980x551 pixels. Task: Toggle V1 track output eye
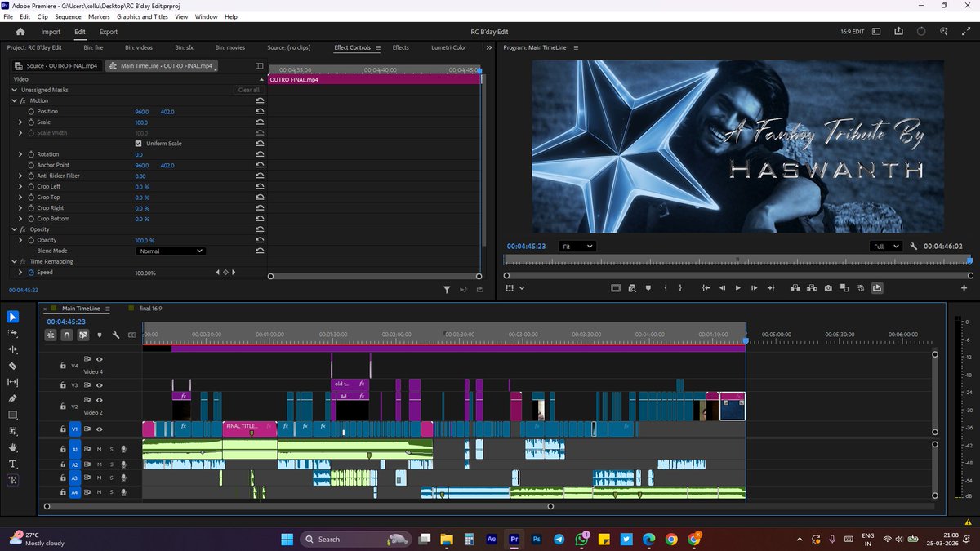(100, 429)
